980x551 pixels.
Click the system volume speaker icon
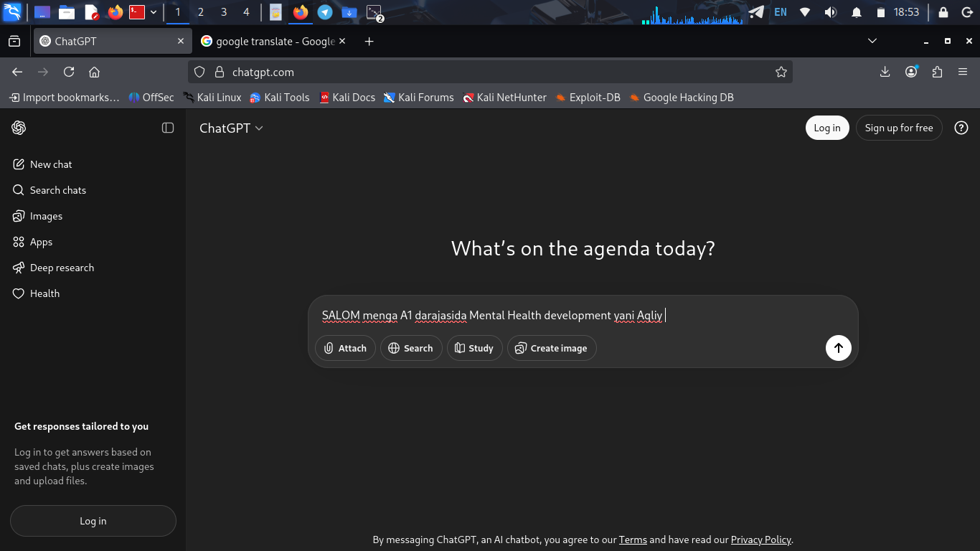click(830, 12)
